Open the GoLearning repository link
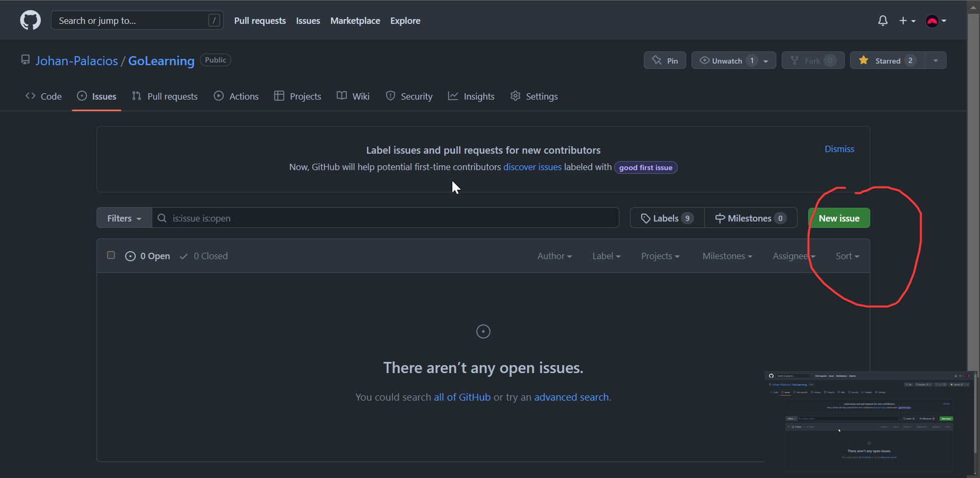The image size is (980, 478). tap(161, 61)
